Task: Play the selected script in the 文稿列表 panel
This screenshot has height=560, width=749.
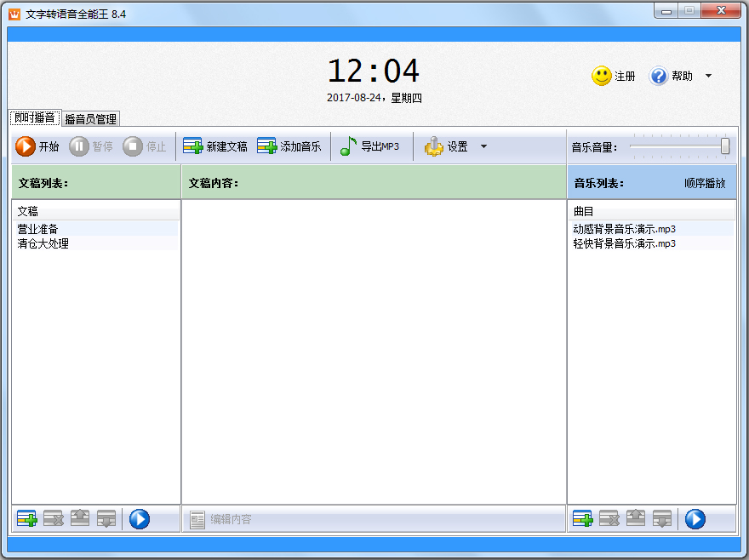Action: coord(140,519)
